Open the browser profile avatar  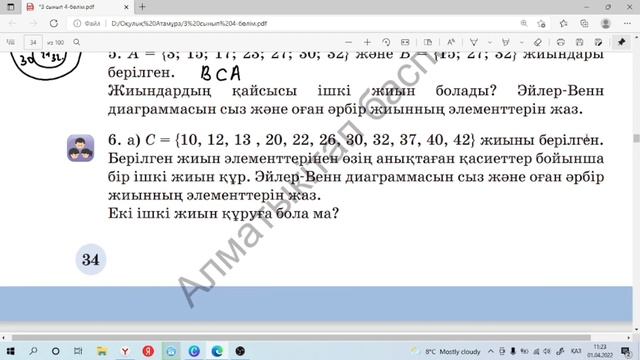606,23
